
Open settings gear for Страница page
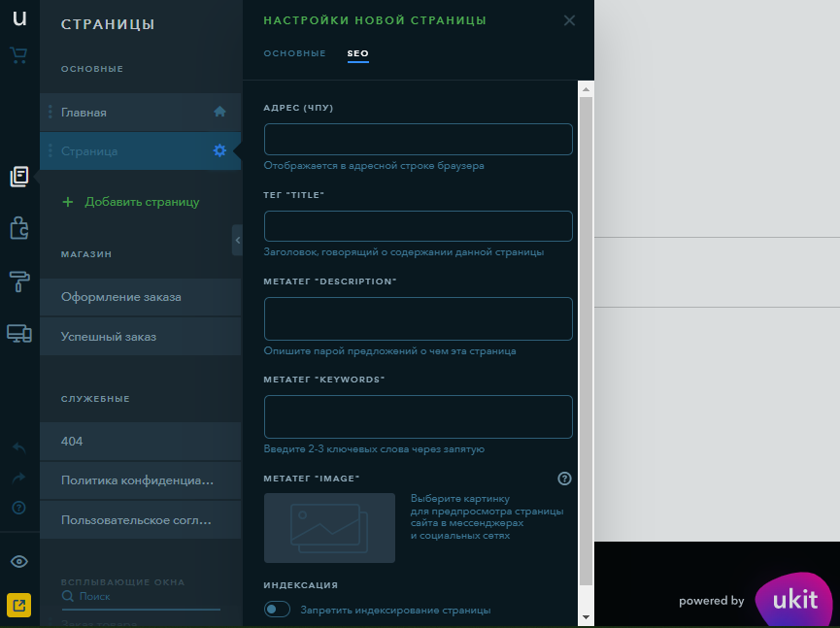219,150
